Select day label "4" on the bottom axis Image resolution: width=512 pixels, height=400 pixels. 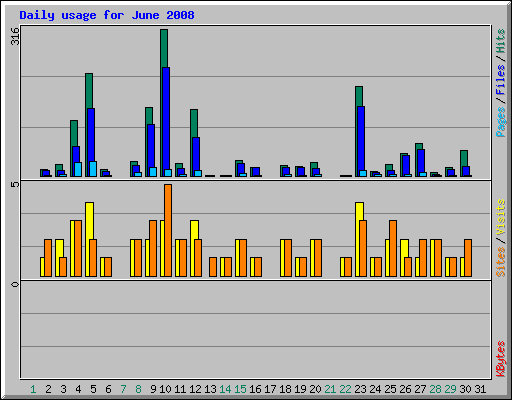[x=78, y=389]
